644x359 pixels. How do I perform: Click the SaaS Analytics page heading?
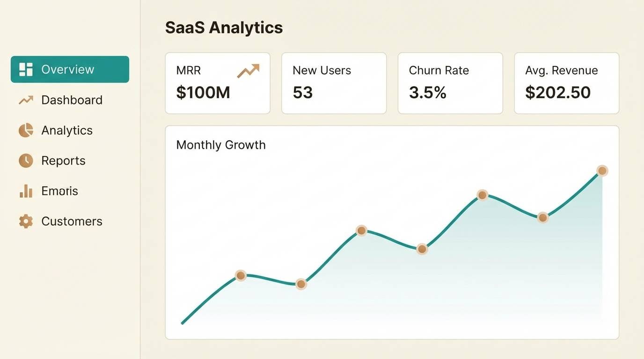click(x=224, y=28)
